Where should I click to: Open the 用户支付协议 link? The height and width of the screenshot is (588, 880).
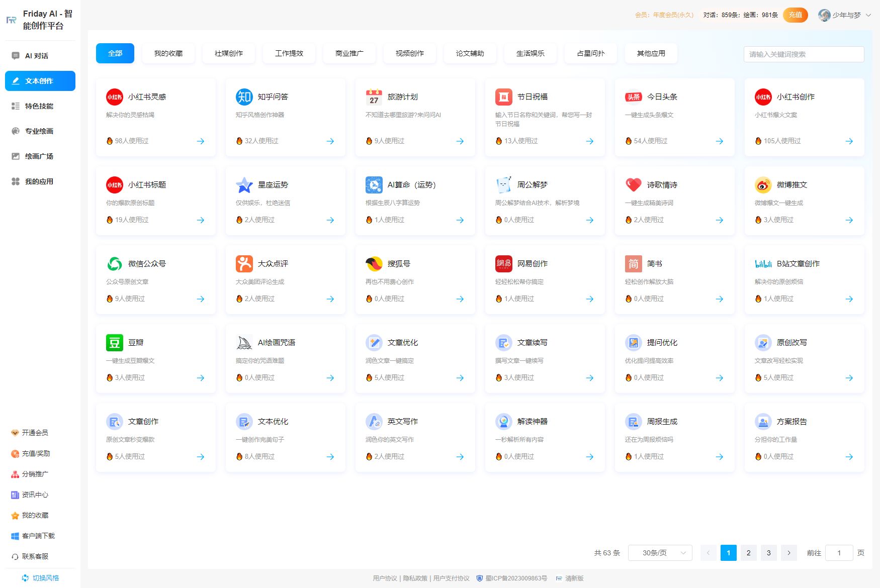point(451,578)
